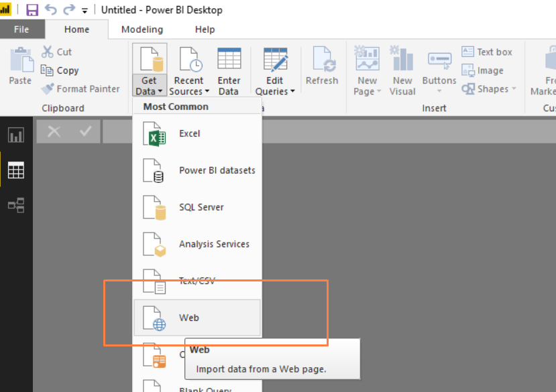Click the Save icon in title bar
This screenshot has width=556, height=392.
coord(32,9)
